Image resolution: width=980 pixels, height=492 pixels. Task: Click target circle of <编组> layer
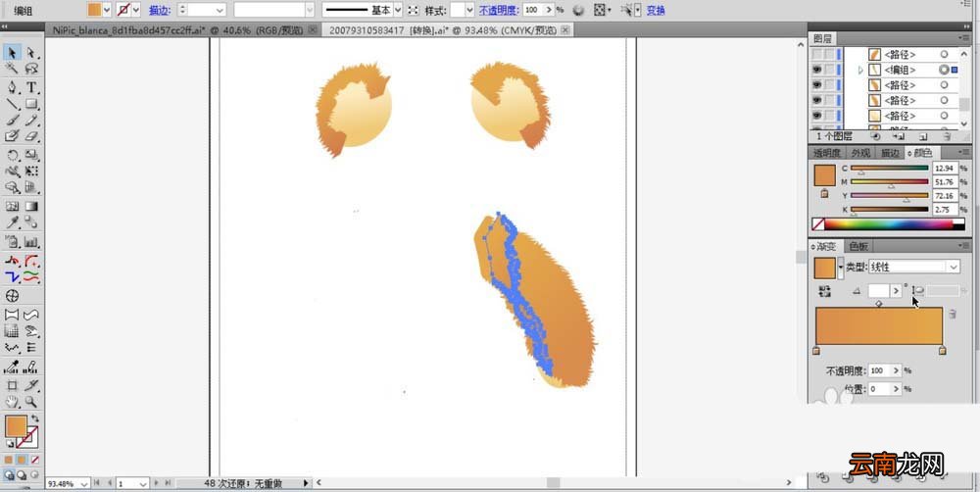pos(944,70)
